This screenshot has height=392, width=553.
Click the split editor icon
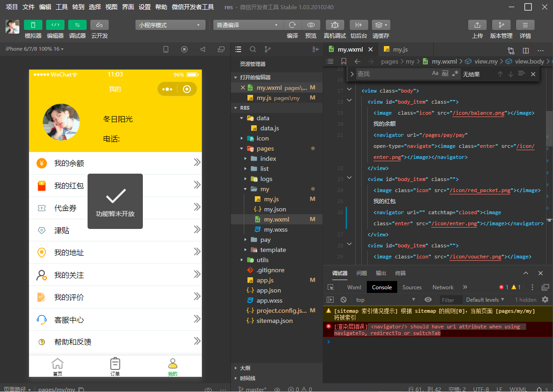526,50
